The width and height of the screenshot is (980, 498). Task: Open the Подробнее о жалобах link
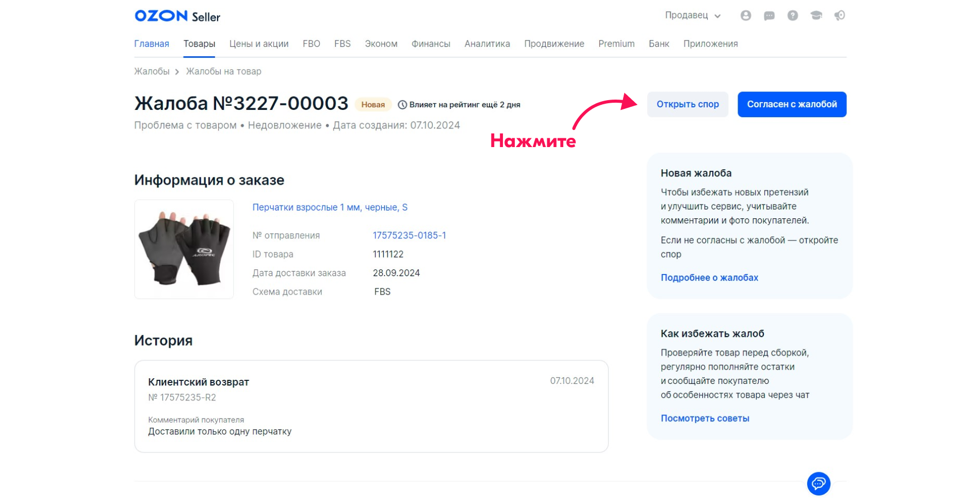click(x=709, y=278)
